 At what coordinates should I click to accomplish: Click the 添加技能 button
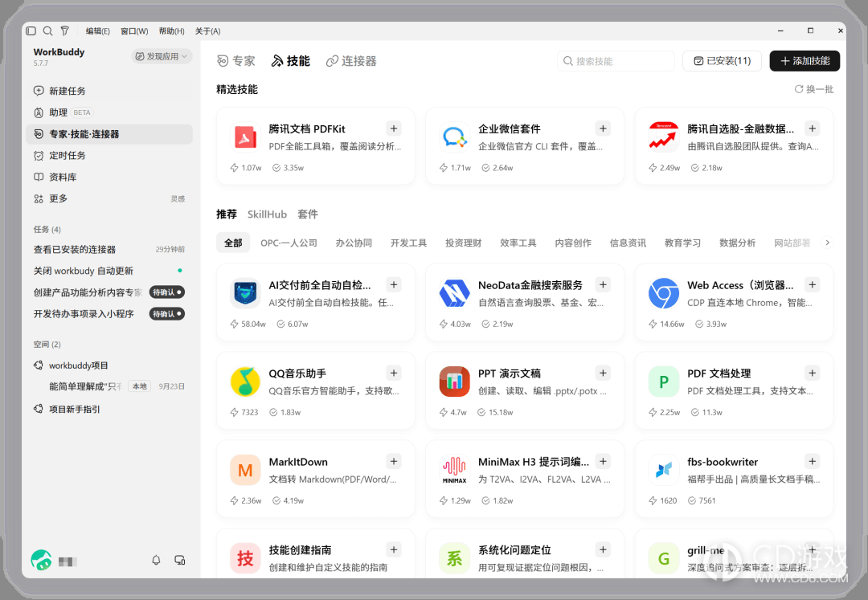click(805, 61)
